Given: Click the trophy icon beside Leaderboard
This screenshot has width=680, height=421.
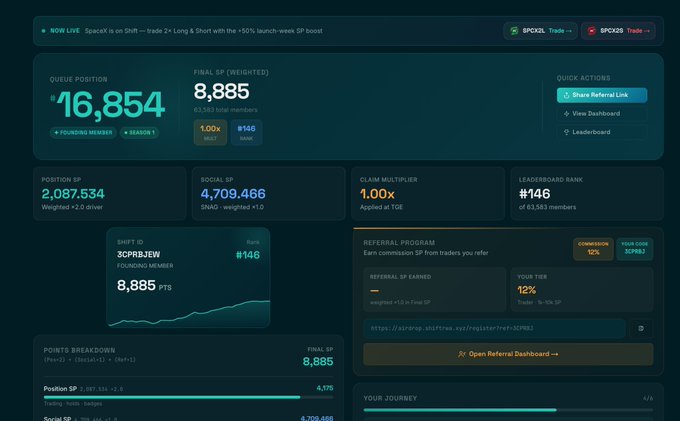Looking at the screenshot, I should pos(566,132).
